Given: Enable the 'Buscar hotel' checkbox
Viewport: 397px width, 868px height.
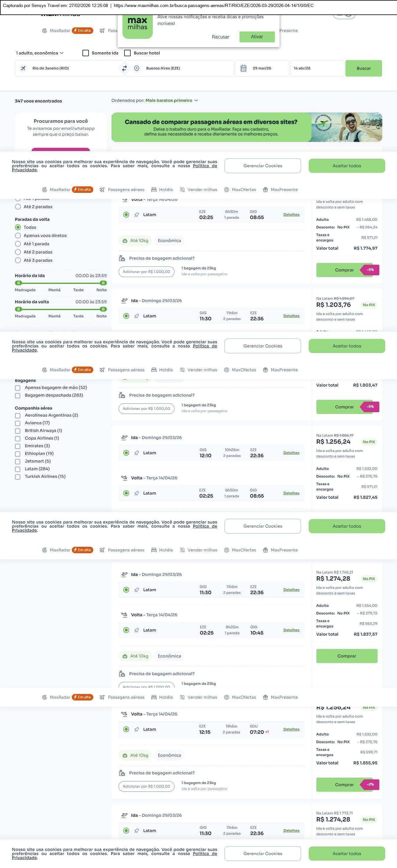Looking at the screenshot, I should tap(128, 53).
